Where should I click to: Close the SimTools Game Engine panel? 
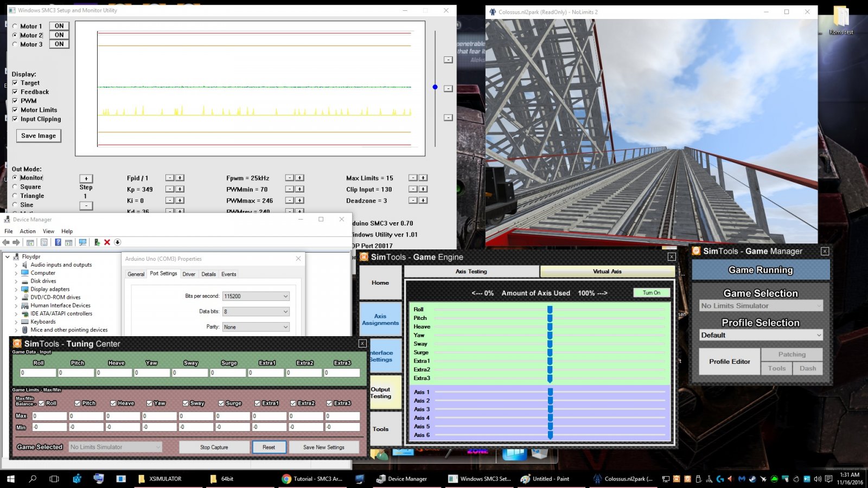tap(672, 256)
